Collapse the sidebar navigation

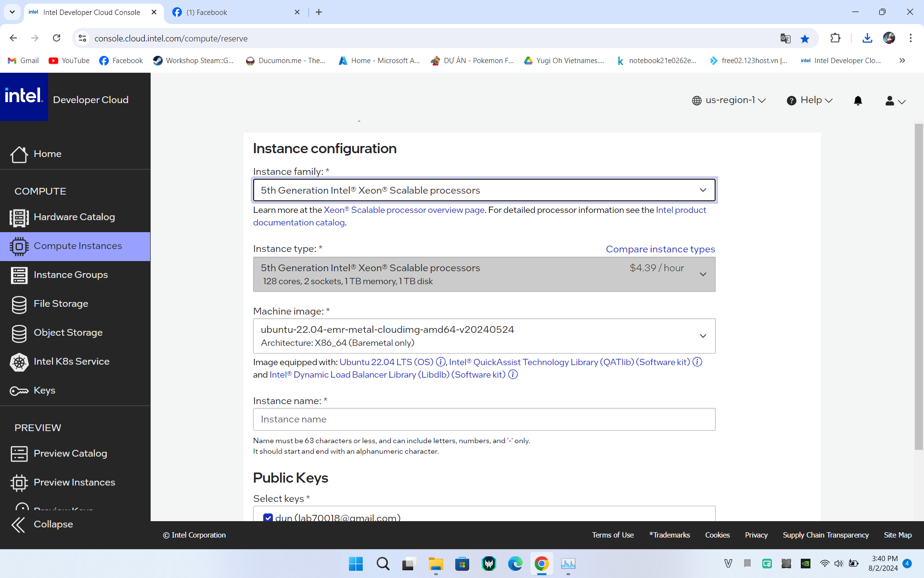(x=42, y=525)
